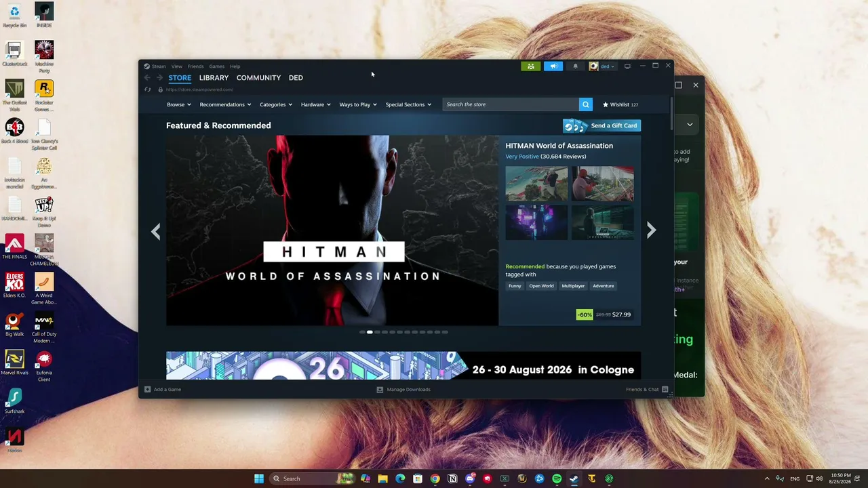The width and height of the screenshot is (868, 488).
Task: Select the Elders K.O. desktop shortcut
Action: coord(14,285)
